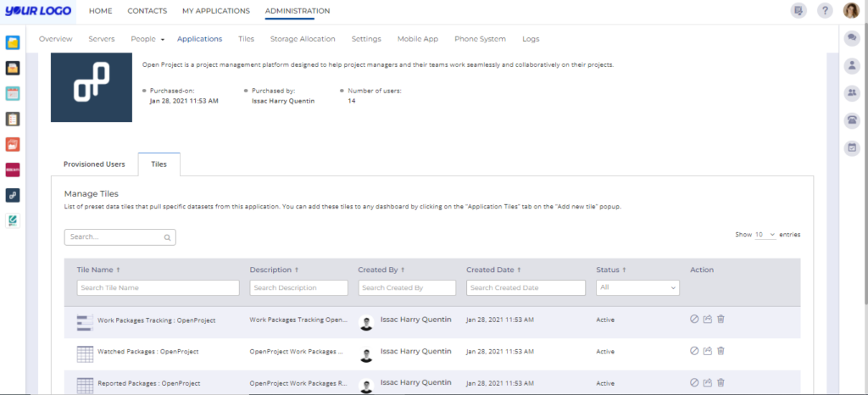Open the crimson app icon in sidebar
Image resolution: width=868 pixels, height=395 pixels.
click(x=13, y=170)
